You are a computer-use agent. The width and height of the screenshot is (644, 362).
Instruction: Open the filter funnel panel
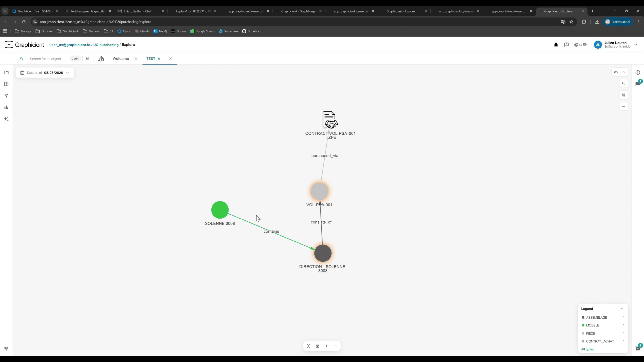(x=6, y=96)
